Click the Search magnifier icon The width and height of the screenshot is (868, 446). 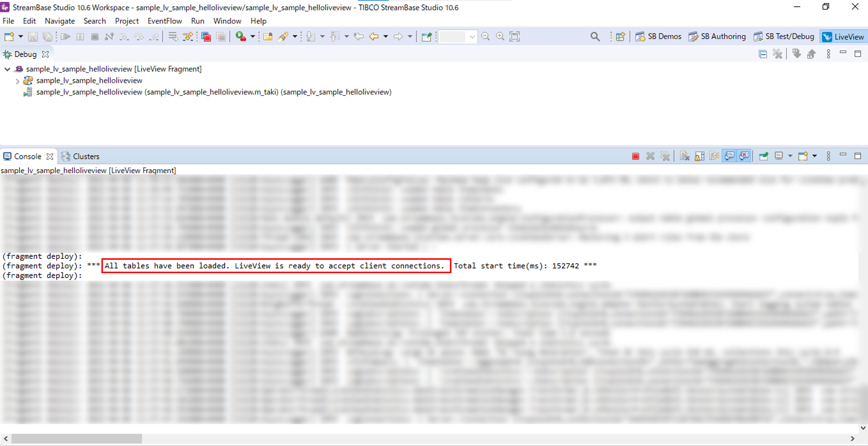pyautogui.click(x=595, y=37)
